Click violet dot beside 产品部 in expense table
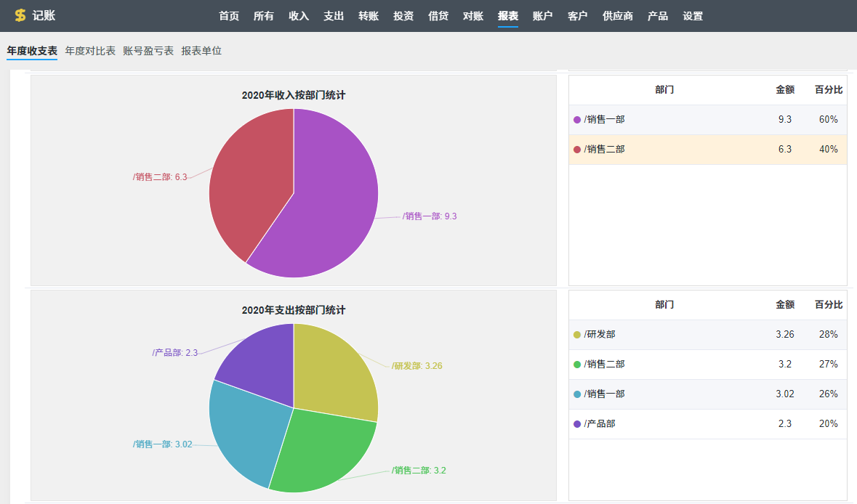Screen dimensions: 857x504 click(576, 423)
